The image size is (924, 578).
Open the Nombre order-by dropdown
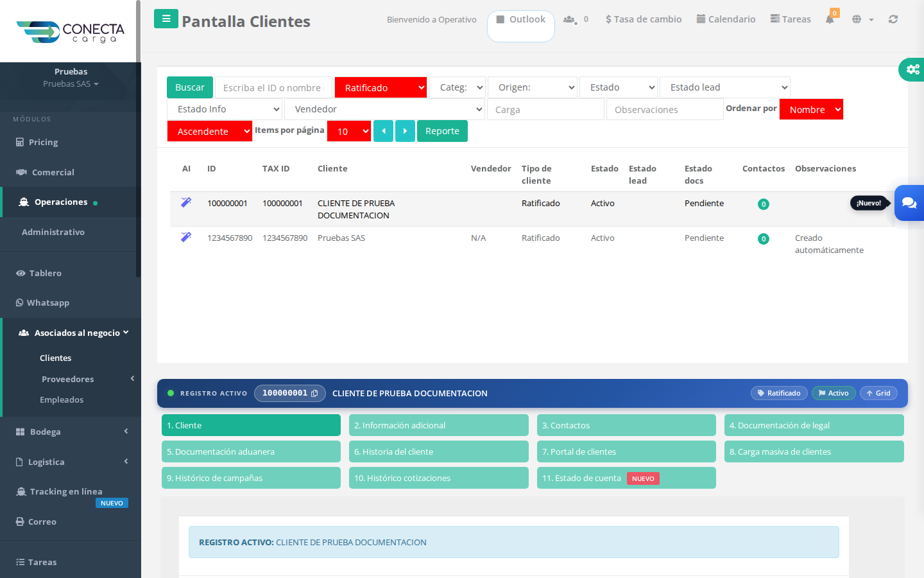click(811, 109)
